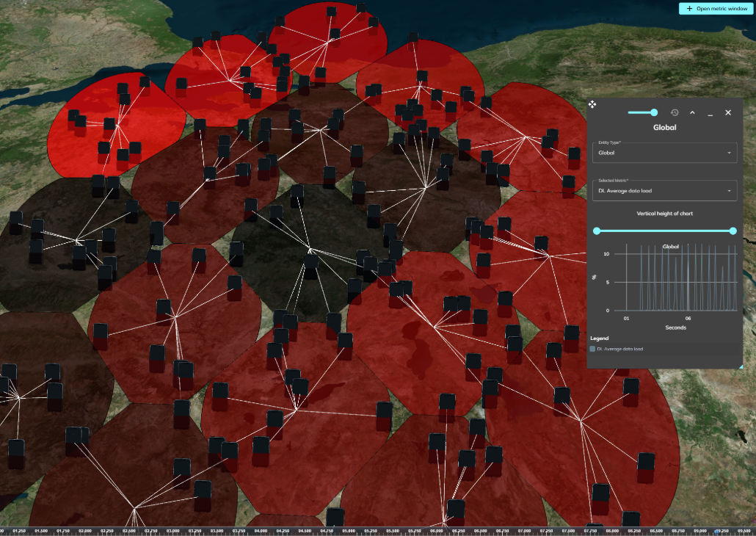Image resolution: width=756 pixels, height=536 pixels.
Task: Click the 04.000 mark on the timeline
Action: click(x=261, y=530)
